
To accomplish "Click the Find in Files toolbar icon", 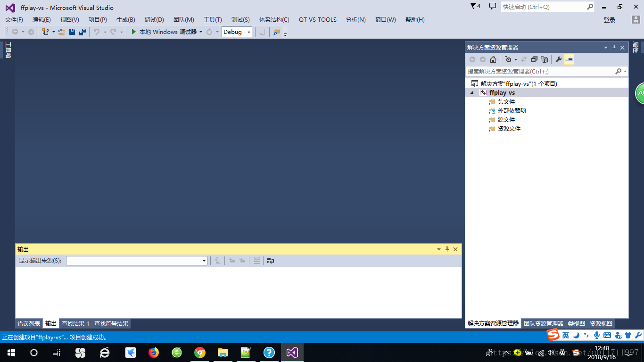I will pyautogui.click(x=277, y=32).
